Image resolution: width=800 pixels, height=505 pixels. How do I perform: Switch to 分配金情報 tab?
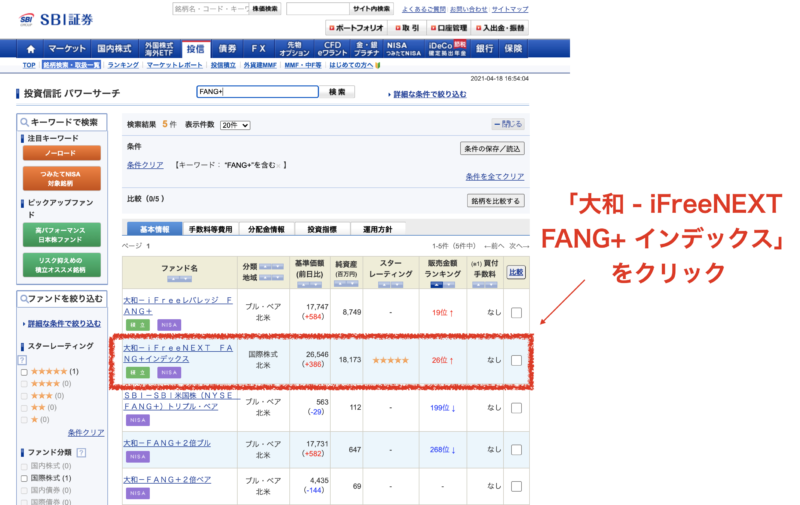pos(266,230)
